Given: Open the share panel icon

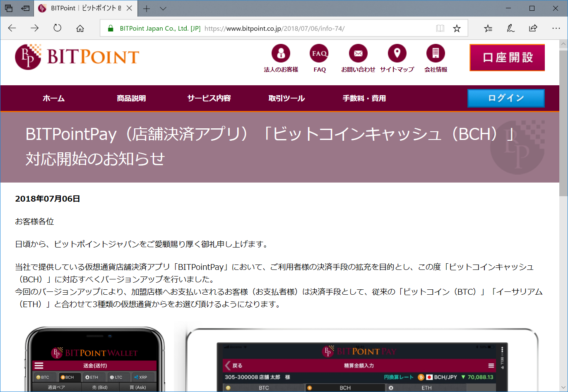Looking at the screenshot, I should point(533,28).
